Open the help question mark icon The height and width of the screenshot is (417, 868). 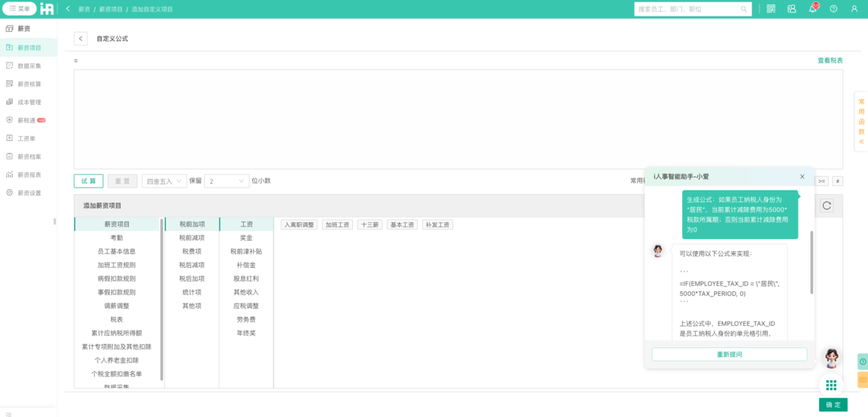(x=833, y=9)
